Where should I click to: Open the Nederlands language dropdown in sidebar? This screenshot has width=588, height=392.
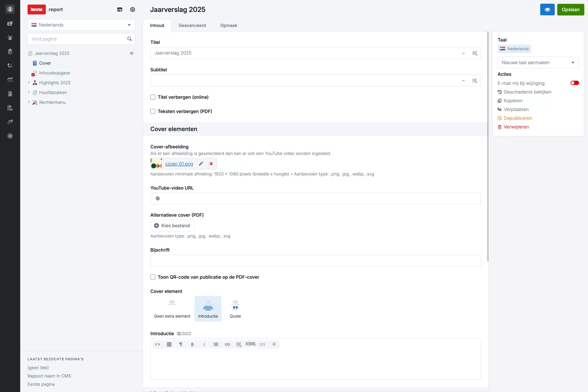(81, 25)
